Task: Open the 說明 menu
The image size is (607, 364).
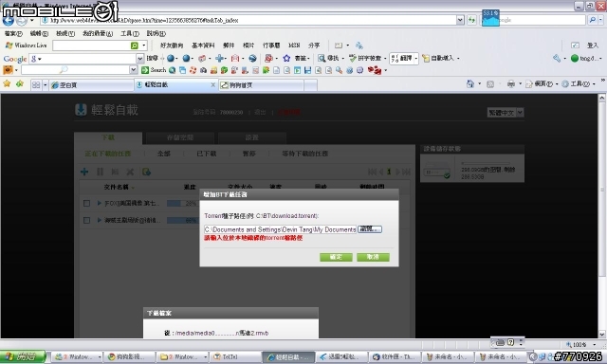Action: coord(156,34)
